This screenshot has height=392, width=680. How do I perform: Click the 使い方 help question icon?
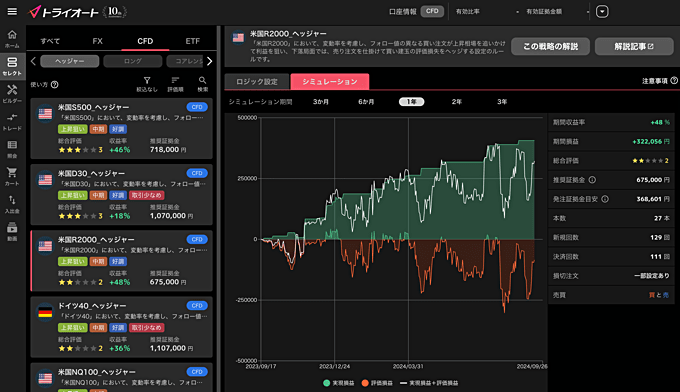[55, 85]
